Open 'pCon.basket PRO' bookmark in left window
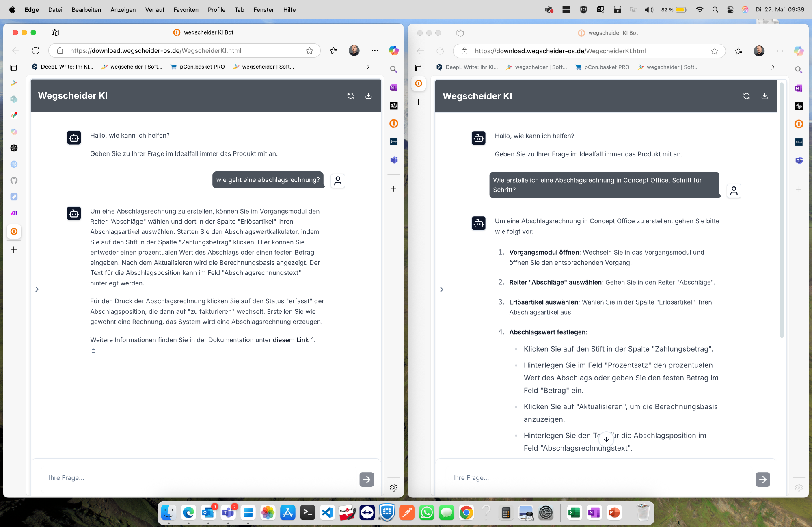 (198, 67)
